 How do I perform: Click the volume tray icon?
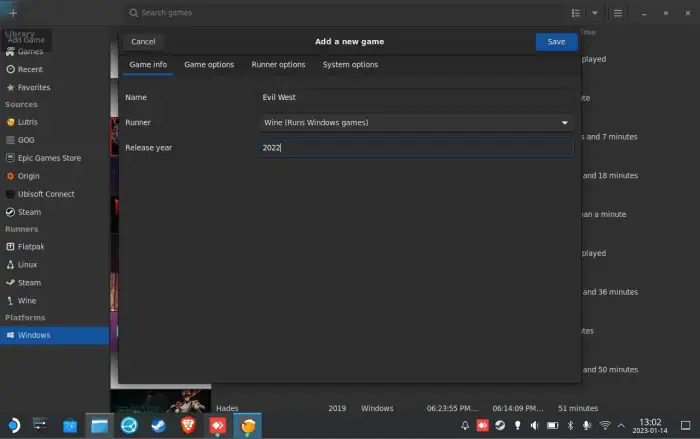pos(535,426)
